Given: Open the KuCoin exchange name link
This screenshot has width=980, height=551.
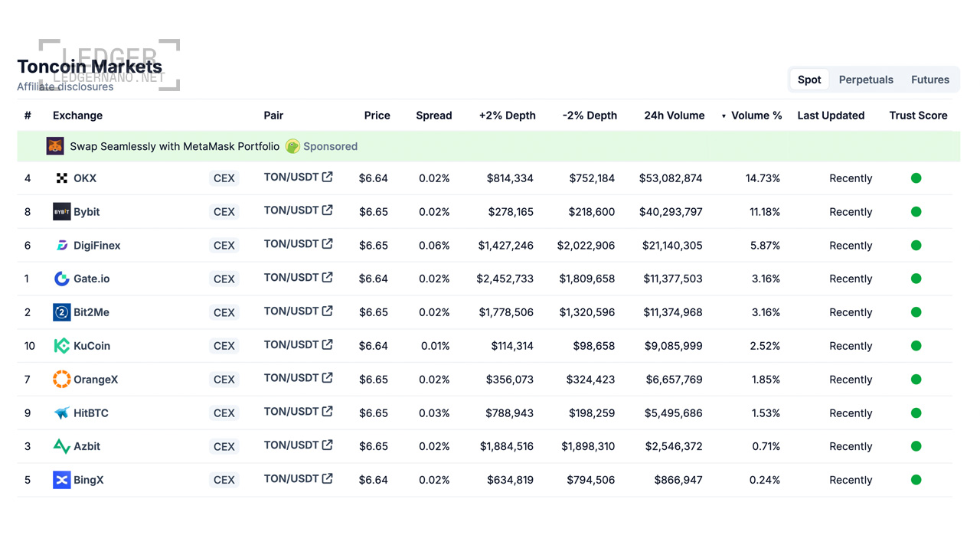Looking at the screenshot, I should [92, 346].
